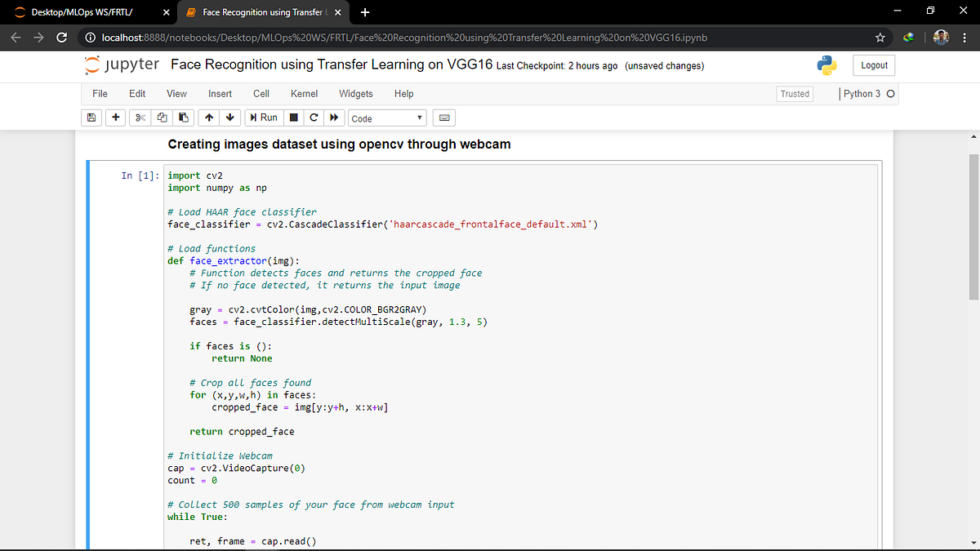Click the 'import cv2' code line
Screen dimensions: 980x551
coord(195,176)
